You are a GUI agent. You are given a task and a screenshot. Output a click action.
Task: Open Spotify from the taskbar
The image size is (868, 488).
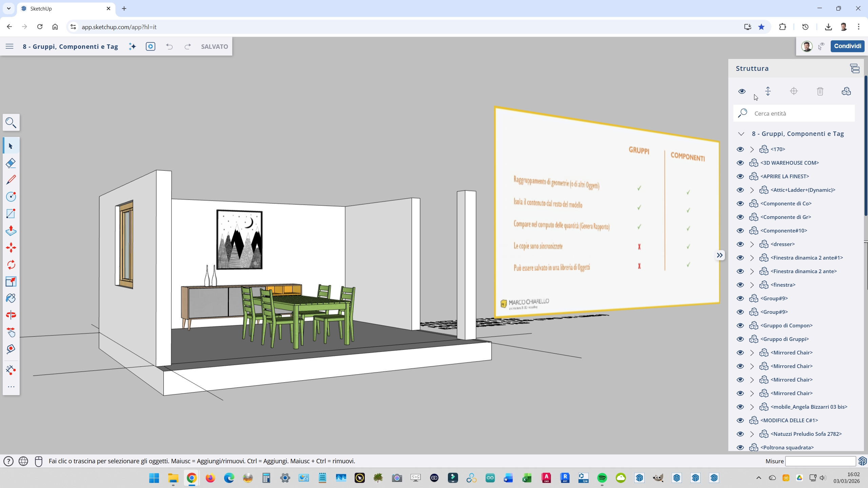[x=602, y=478]
